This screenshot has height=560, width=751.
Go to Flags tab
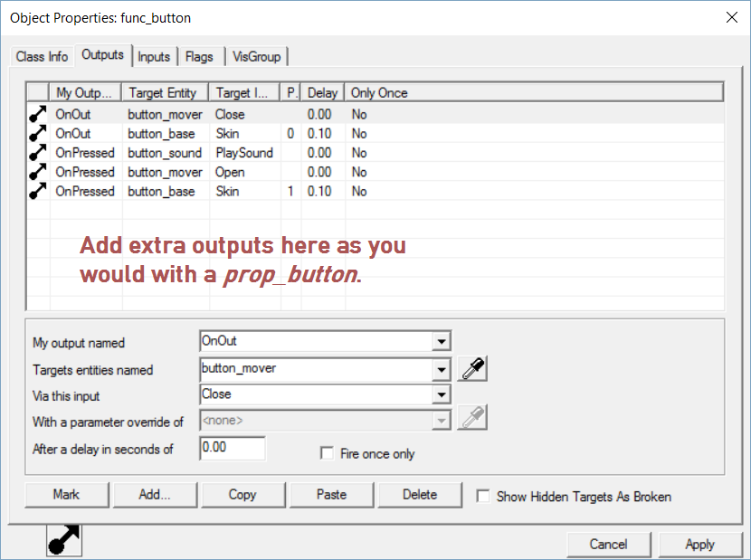pos(199,56)
